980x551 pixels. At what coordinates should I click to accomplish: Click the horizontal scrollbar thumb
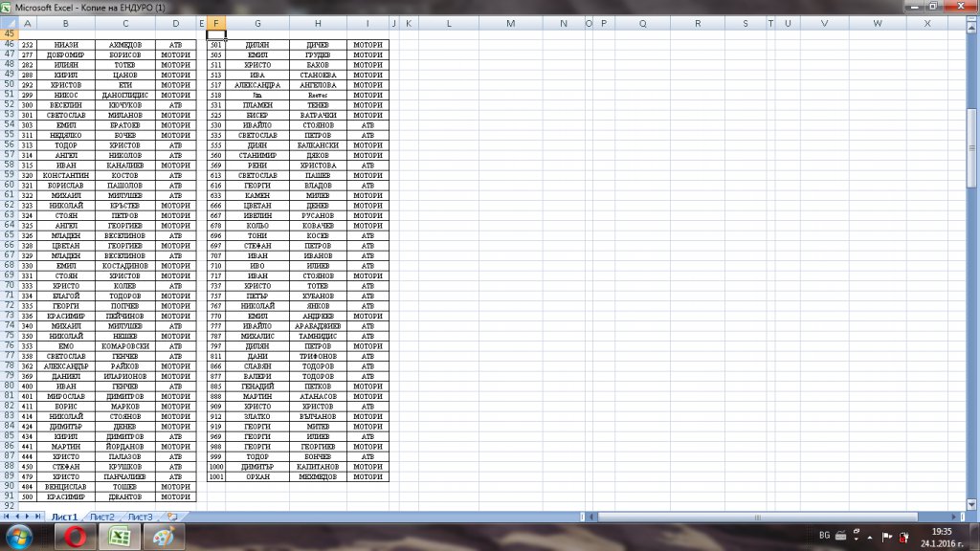click(x=758, y=517)
